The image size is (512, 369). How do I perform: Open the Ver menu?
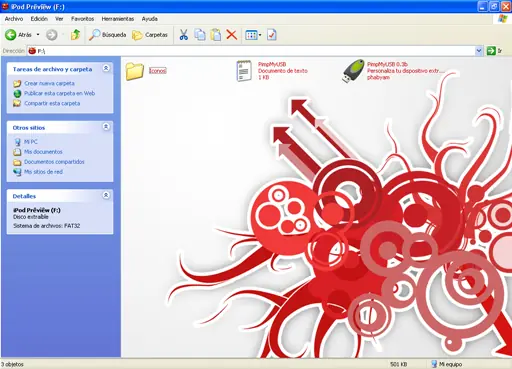coord(59,19)
